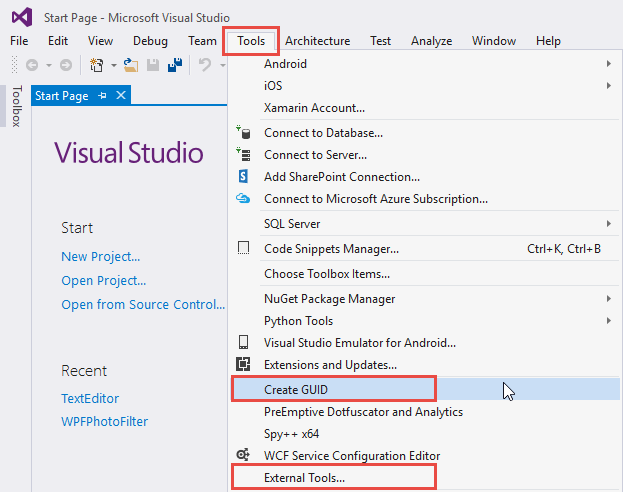Image resolution: width=623 pixels, height=492 pixels.
Task: Open the Team menu
Action: 202,41
